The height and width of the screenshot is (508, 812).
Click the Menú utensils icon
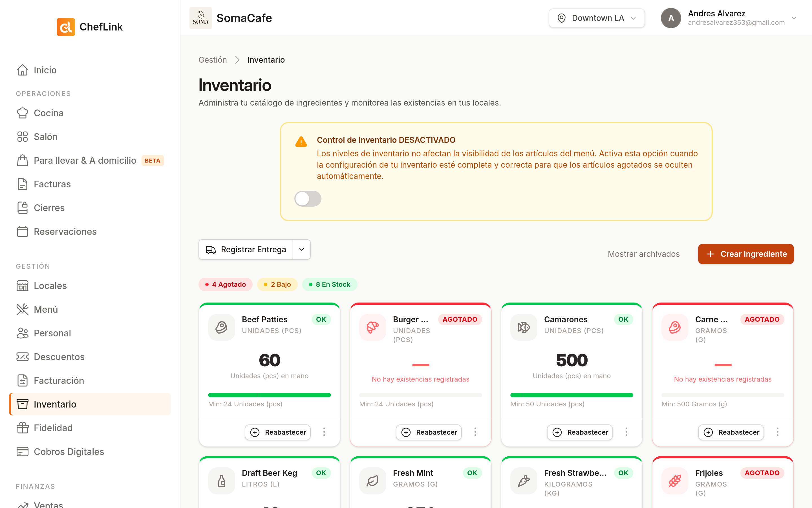click(x=23, y=309)
